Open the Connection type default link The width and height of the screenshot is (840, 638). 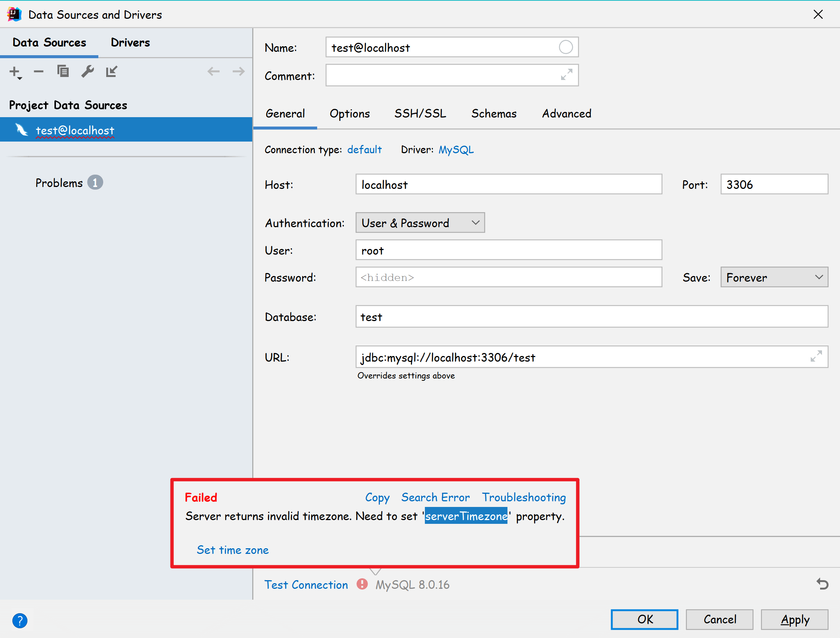click(364, 150)
